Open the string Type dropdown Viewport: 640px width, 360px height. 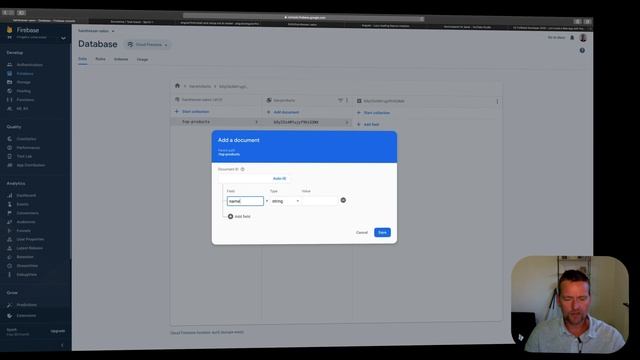point(285,201)
